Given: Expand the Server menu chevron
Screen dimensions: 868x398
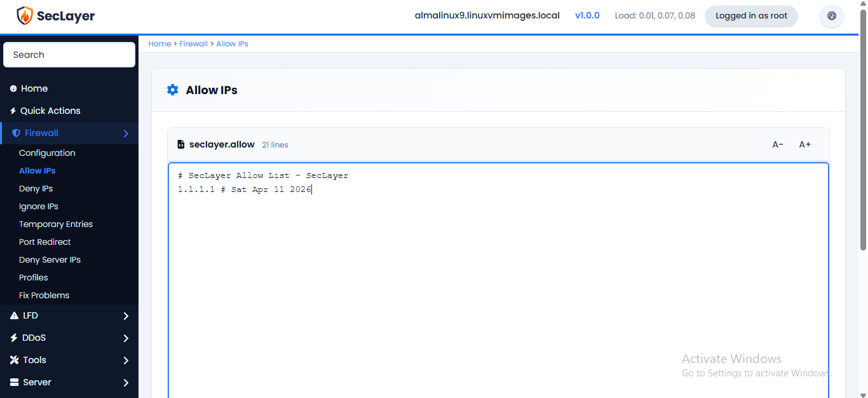Looking at the screenshot, I should (x=126, y=383).
